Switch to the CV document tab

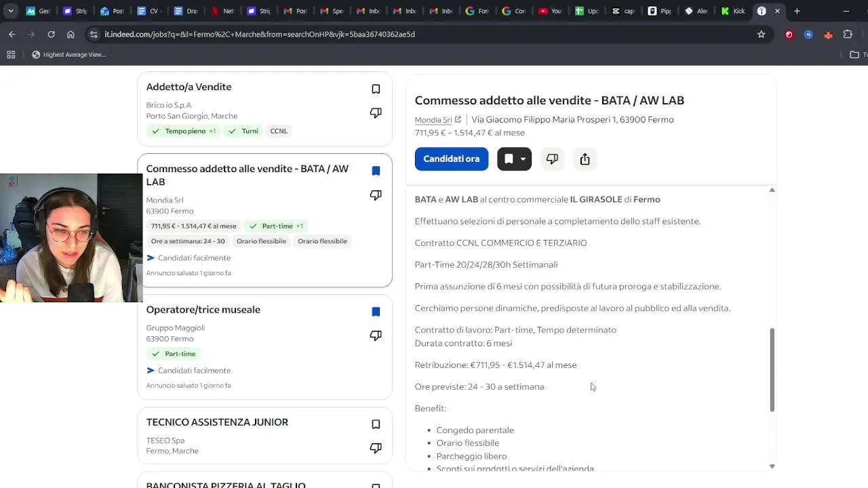tap(148, 11)
